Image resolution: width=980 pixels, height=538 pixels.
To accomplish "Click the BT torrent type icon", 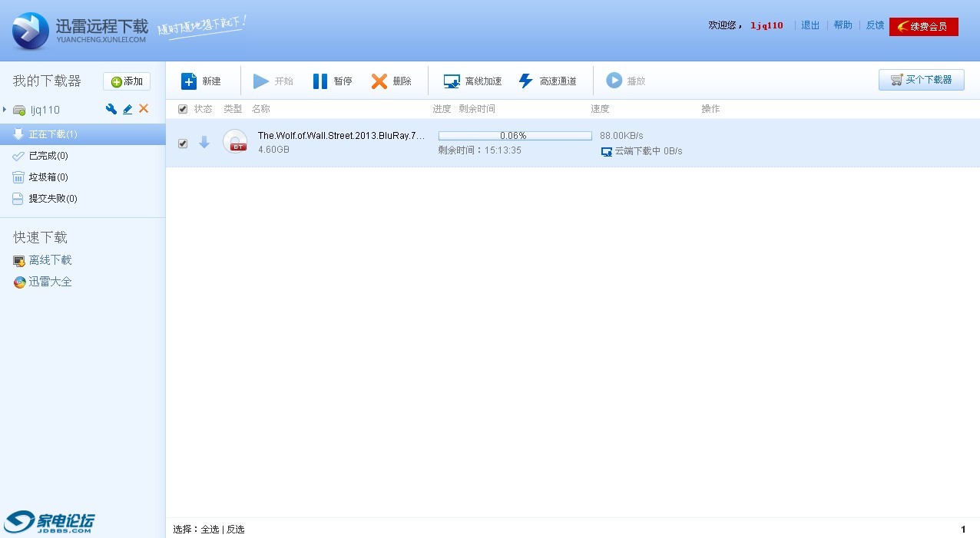I will pyautogui.click(x=235, y=142).
